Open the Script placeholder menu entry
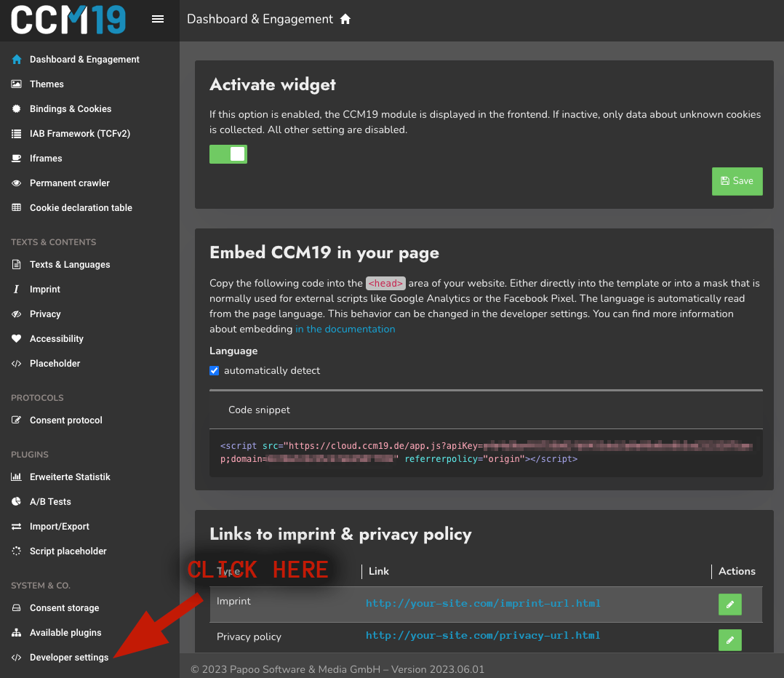This screenshot has width=784, height=678. [x=68, y=551]
